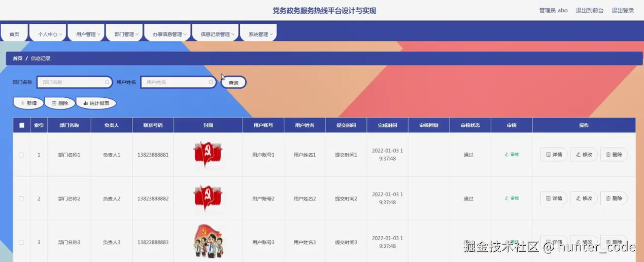Click the green 审核 link in row 2
Screen dimensions: 644x262
512,198
